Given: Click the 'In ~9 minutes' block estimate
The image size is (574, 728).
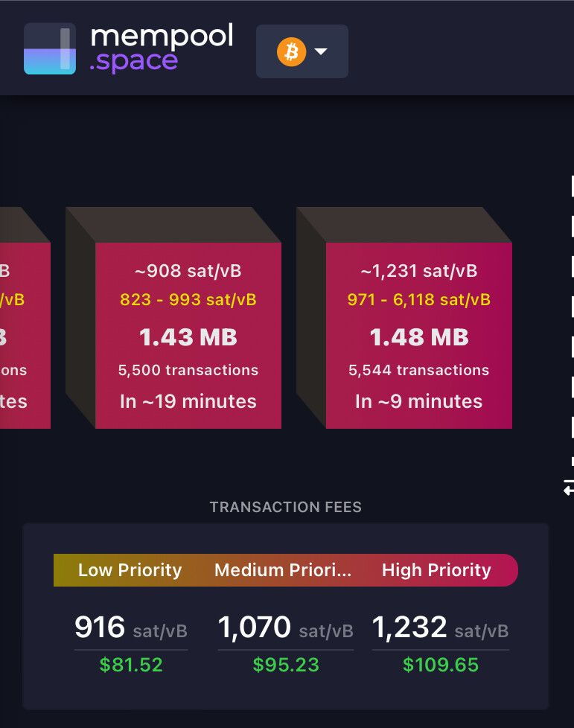Looking at the screenshot, I should [418, 401].
